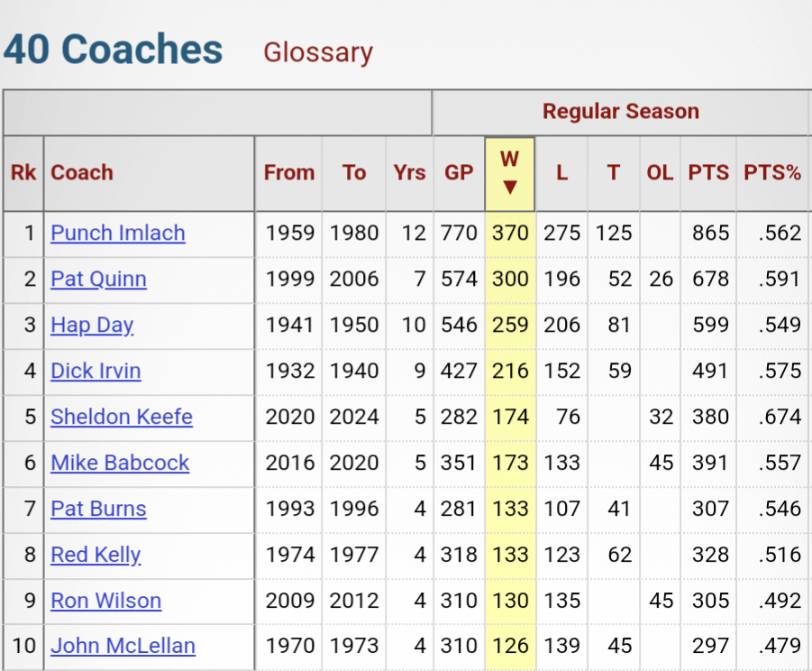Sort coaches by GP column header
812x671 pixels.
tap(459, 173)
